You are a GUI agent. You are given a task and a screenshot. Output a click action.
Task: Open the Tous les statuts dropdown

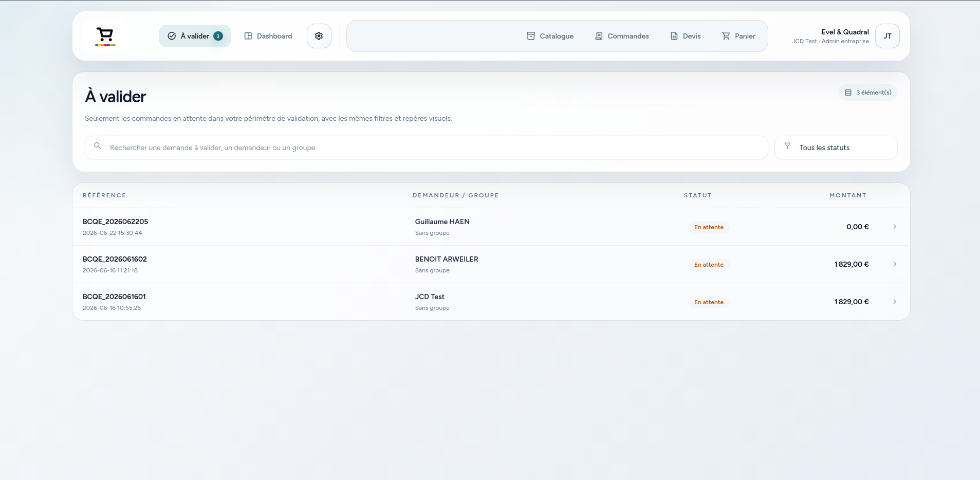click(x=836, y=147)
